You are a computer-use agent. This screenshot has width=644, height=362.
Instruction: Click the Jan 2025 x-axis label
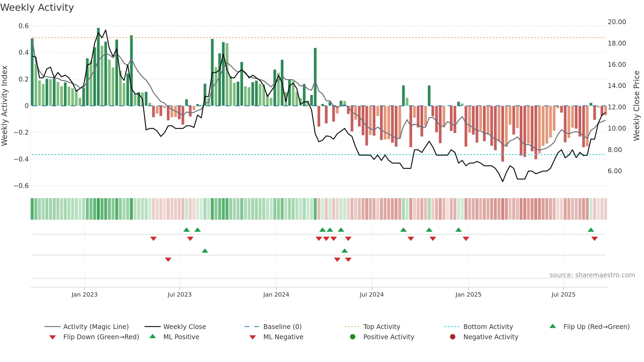[468, 294]
